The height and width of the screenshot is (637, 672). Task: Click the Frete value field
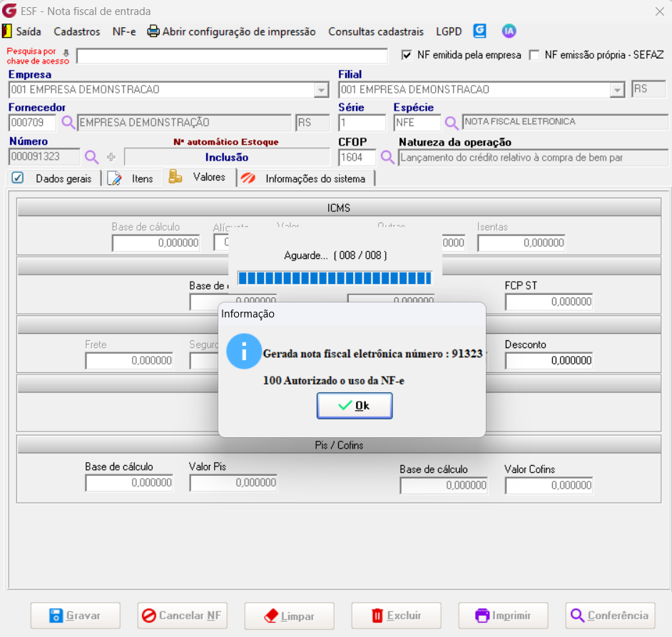coord(129,360)
